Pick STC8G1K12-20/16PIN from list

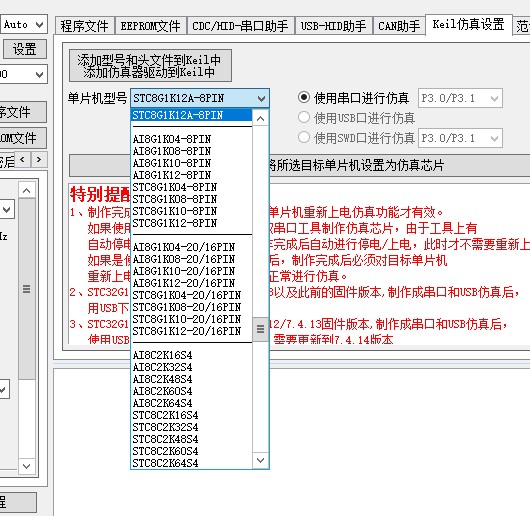click(191, 331)
